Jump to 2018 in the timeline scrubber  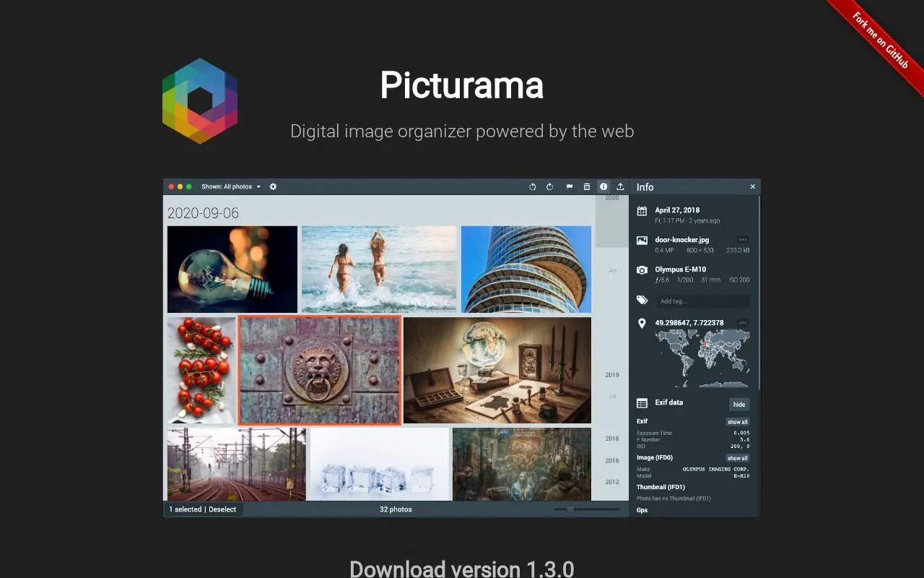tap(612, 439)
